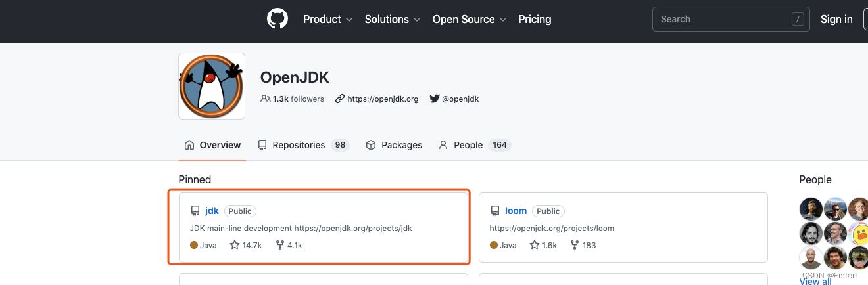
Task: Open the bald man avatar in third row
Action: [811, 258]
